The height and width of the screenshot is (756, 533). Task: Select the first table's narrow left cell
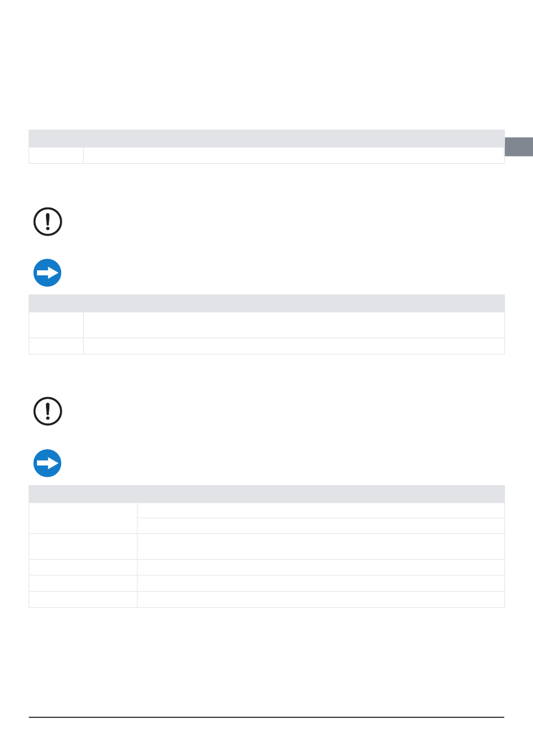(56, 155)
